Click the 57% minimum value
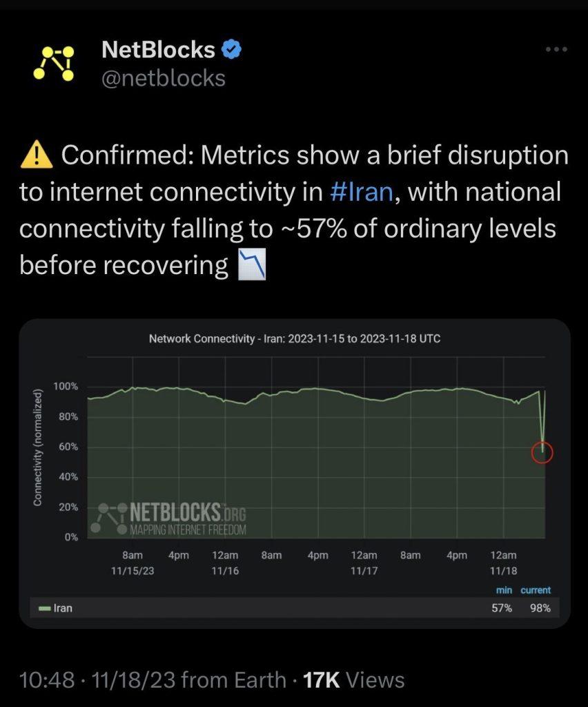The width and height of the screenshot is (588, 707). [502, 608]
